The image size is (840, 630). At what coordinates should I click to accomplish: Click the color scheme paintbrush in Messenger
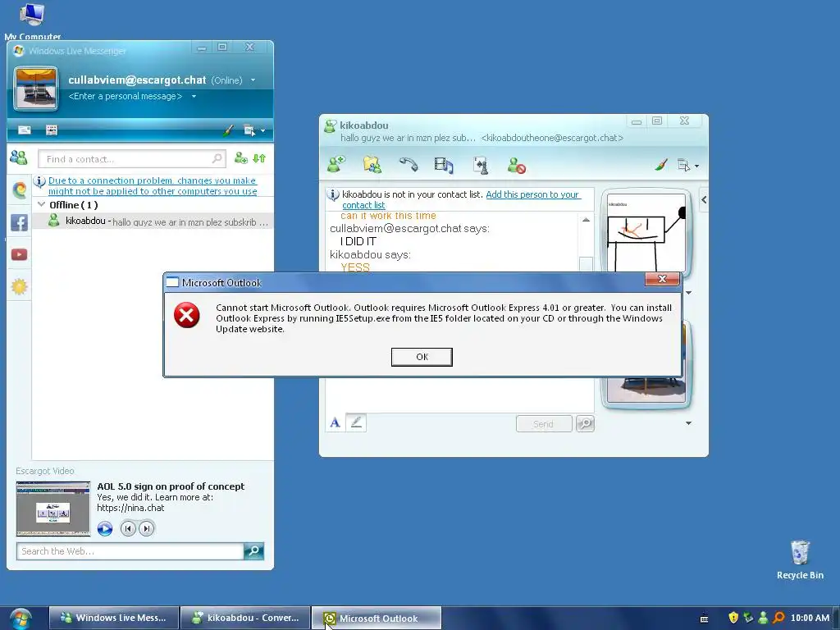[228, 130]
